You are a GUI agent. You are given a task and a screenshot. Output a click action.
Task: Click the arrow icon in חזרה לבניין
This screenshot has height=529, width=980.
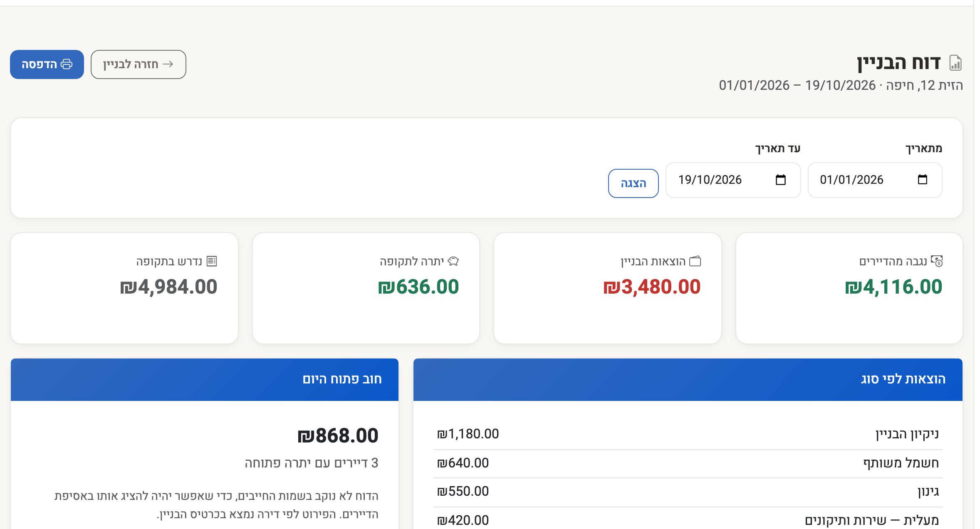pyautogui.click(x=168, y=64)
